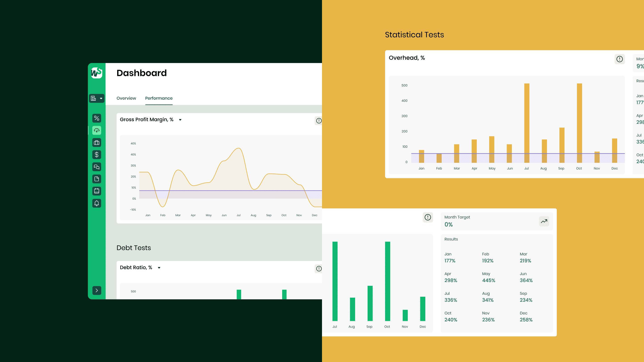Expand the sidebar with the chevron arrow
The width and height of the screenshot is (644, 362).
point(97,290)
